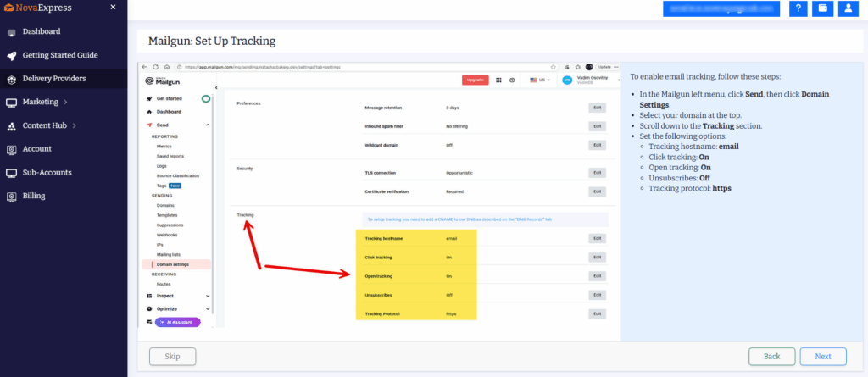
Task: Click Edit beside Message retention in Mailgun screenshot
Action: [x=598, y=108]
